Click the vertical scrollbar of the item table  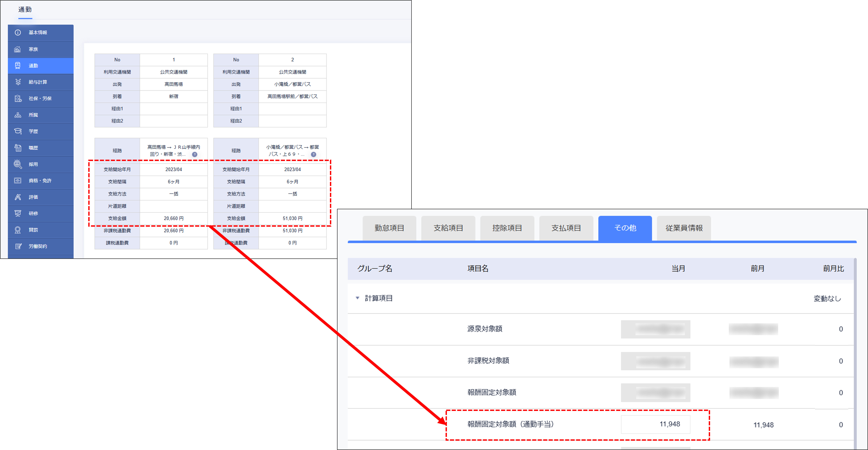point(855,354)
